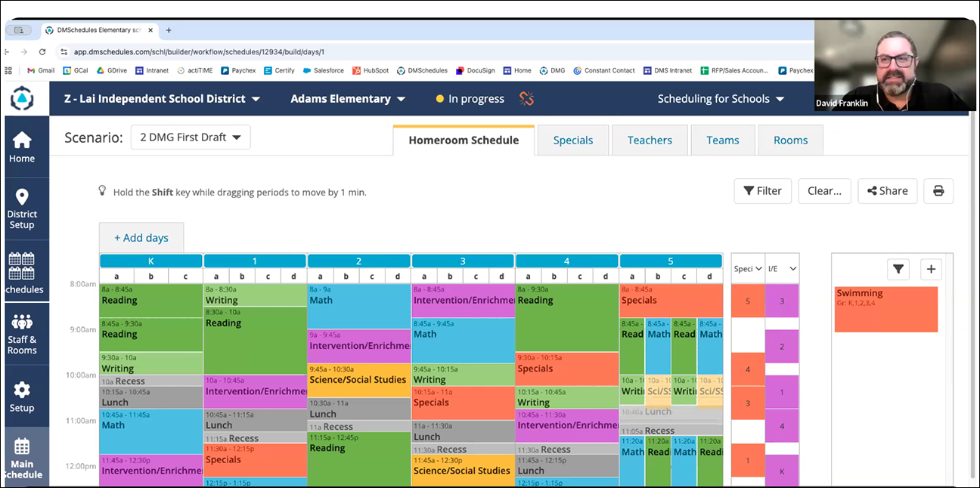Click the Share button
The image size is (980, 488).
coord(887,191)
